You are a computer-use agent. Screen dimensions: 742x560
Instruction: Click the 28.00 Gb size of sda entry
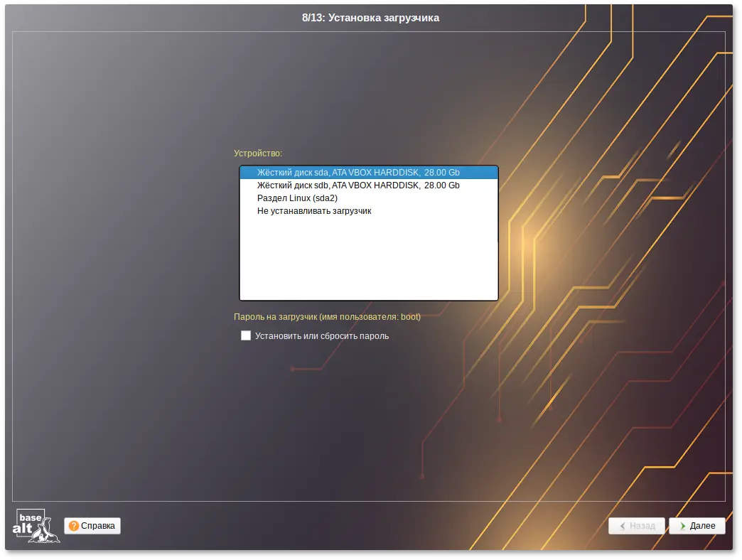(x=441, y=173)
